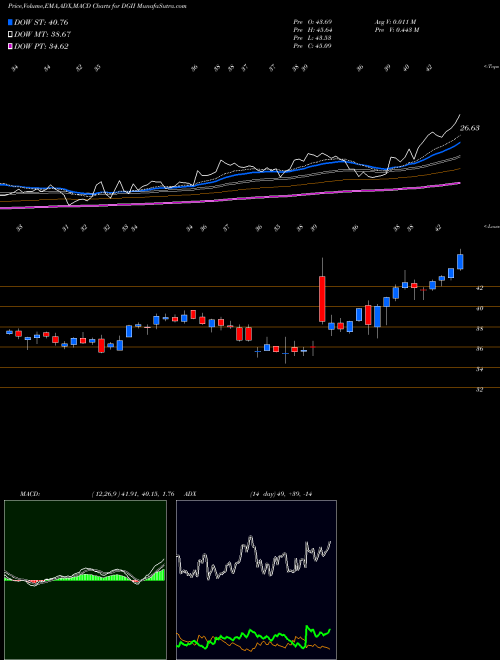Click the MACD: heading label

[29, 494]
